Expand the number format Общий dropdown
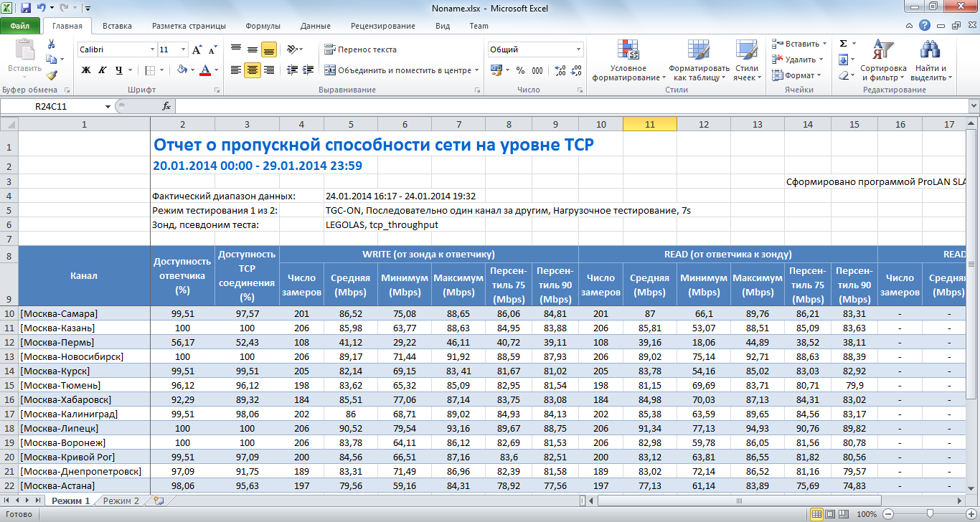The height and width of the screenshot is (522, 980). click(578, 49)
